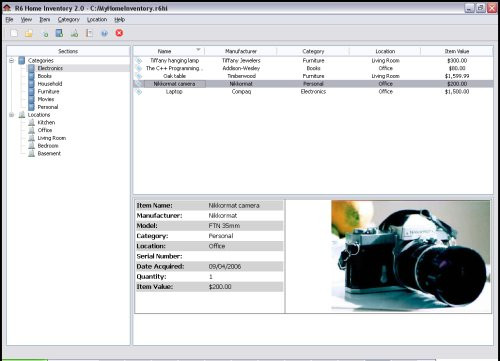Screen dimensions: 500x361
Task: Click the $300.00 item value cell
Action: point(457,60)
